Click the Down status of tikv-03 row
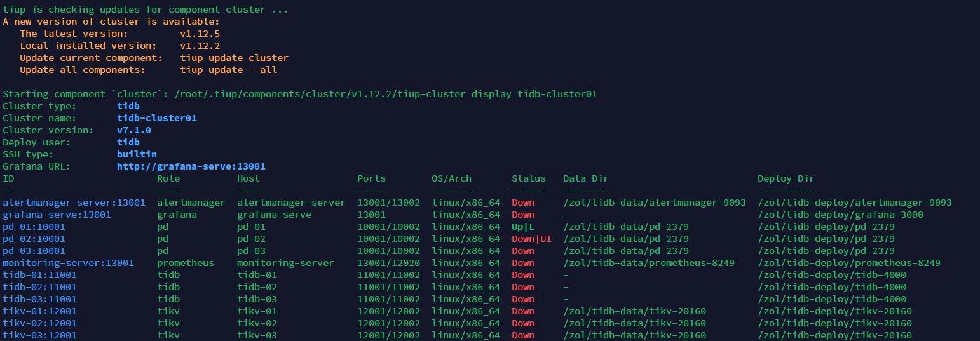 click(x=523, y=335)
